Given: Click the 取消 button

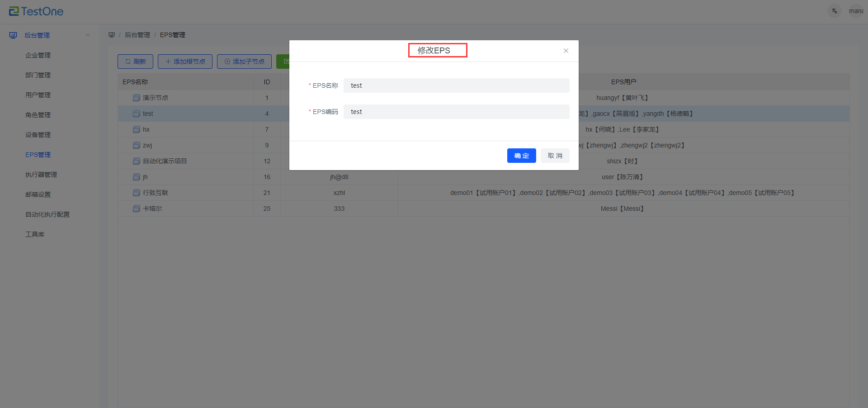Looking at the screenshot, I should [555, 156].
